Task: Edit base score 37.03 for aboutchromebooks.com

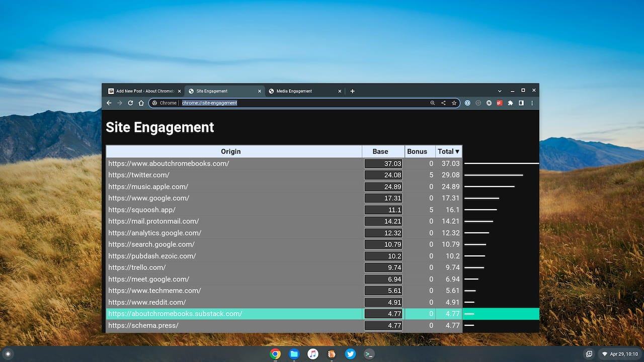Action: tap(383, 163)
